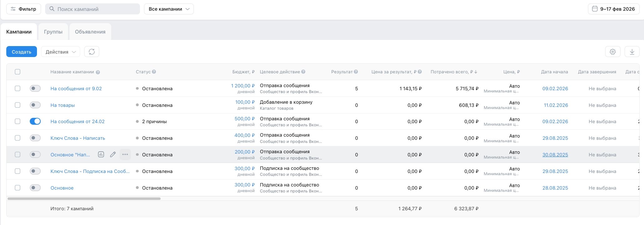The width and height of the screenshot is (644, 225).
Task: Open statistics chart icon for Основное "Нап…" campaign
Action: (101, 154)
